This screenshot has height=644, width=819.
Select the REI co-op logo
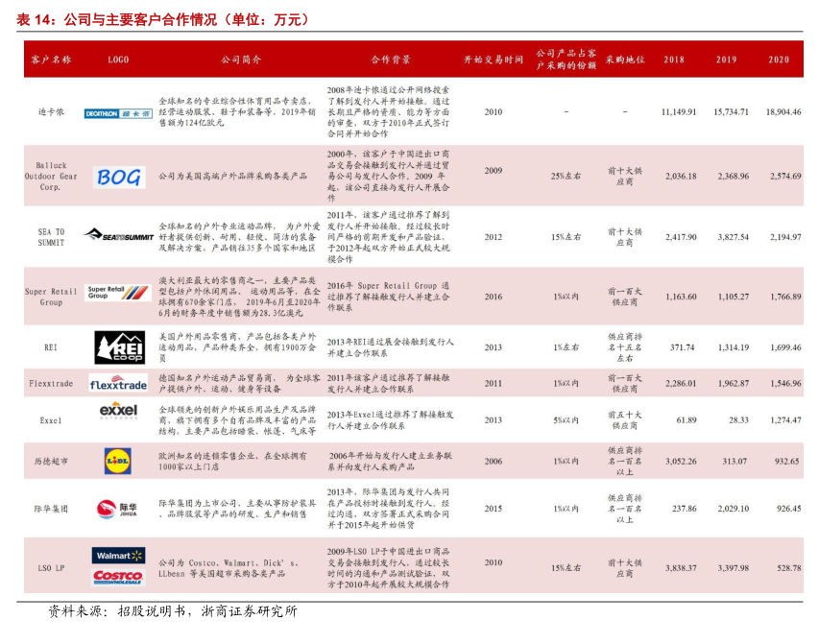(x=119, y=346)
